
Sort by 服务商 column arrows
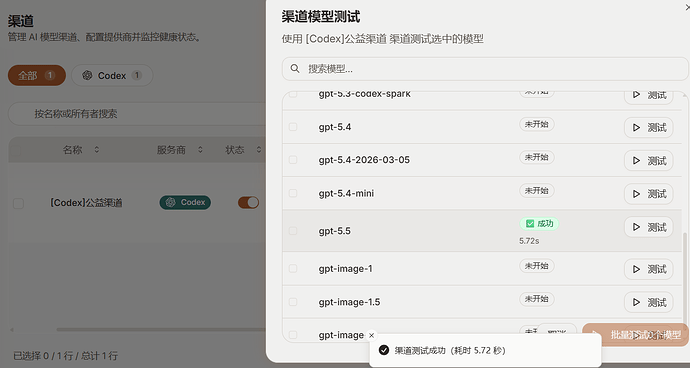pos(200,150)
